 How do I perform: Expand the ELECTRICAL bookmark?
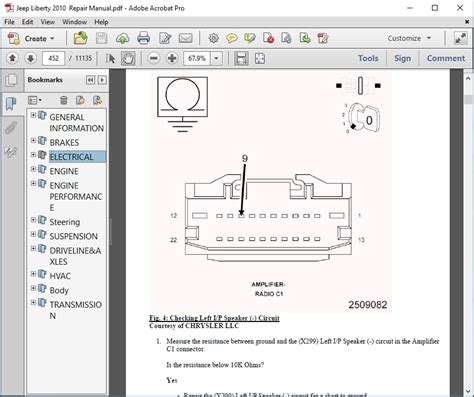33,155
